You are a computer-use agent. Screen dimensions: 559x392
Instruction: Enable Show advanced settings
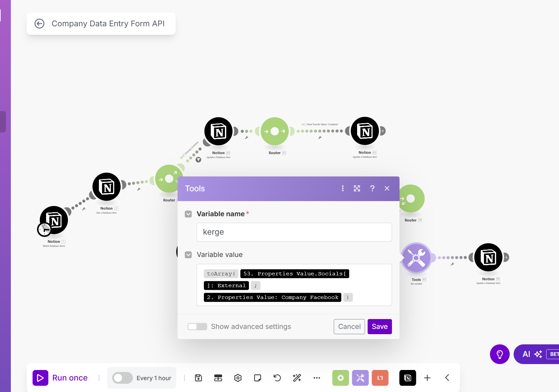[x=197, y=327]
